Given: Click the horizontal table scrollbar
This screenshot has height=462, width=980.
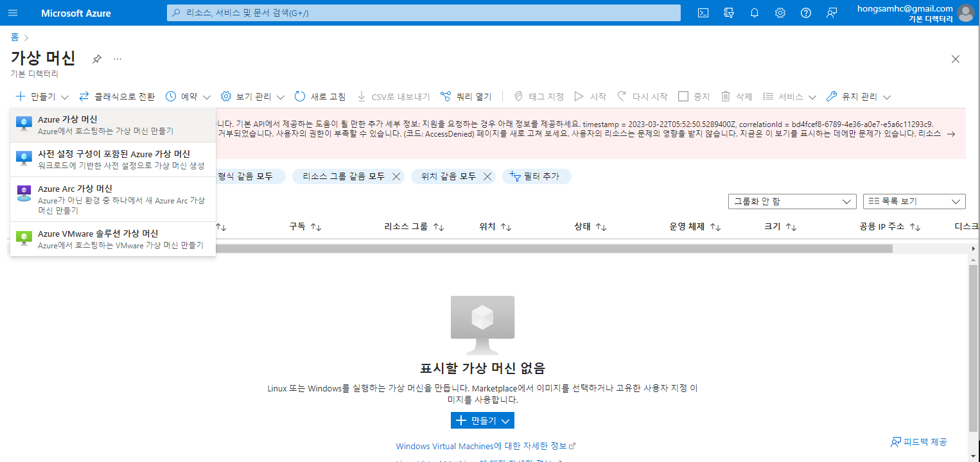Looking at the screenshot, I should click(x=554, y=248).
